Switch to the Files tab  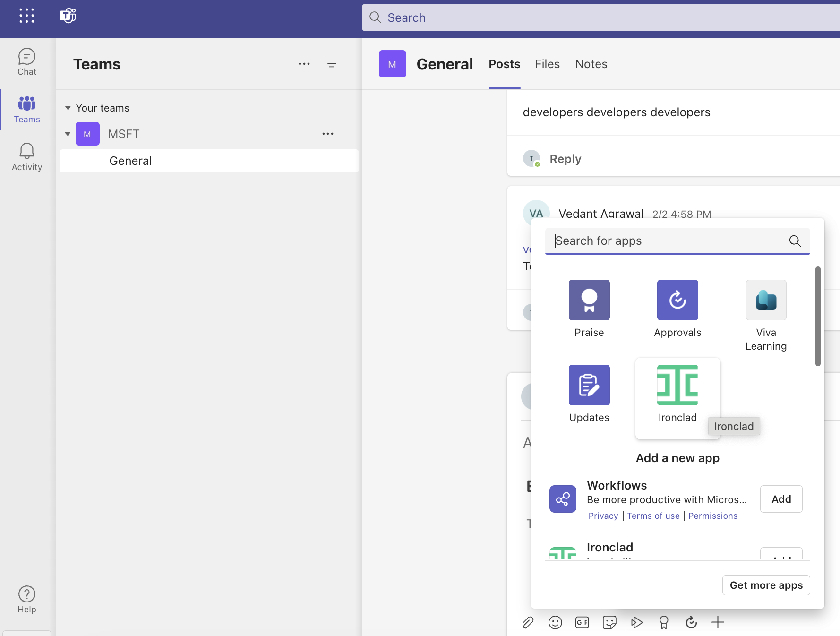(547, 64)
